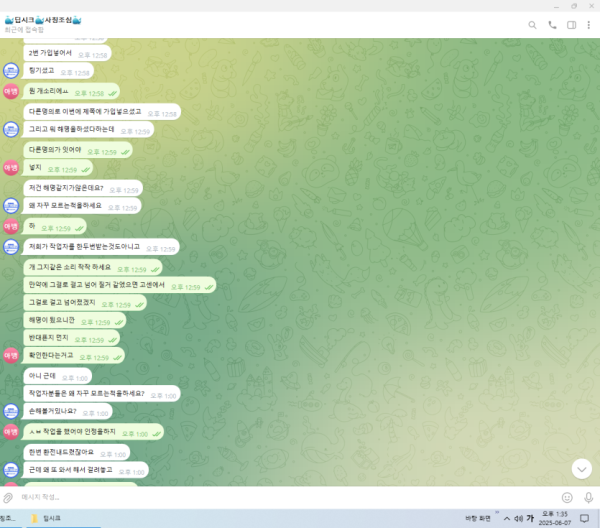This screenshot has width=600, height=528.
Task: Toggle the Korean IME '가' indicator
Action: point(530,518)
